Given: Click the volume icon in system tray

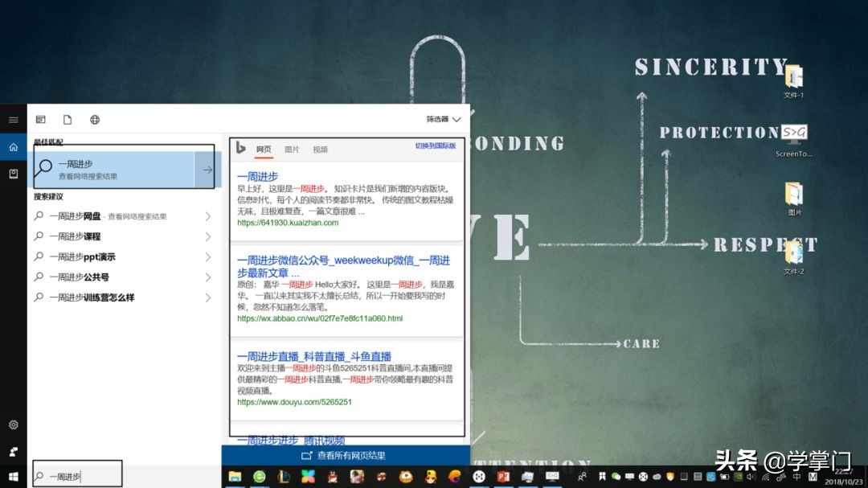Looking at the screenshot, I should click(x=751, y=478).
